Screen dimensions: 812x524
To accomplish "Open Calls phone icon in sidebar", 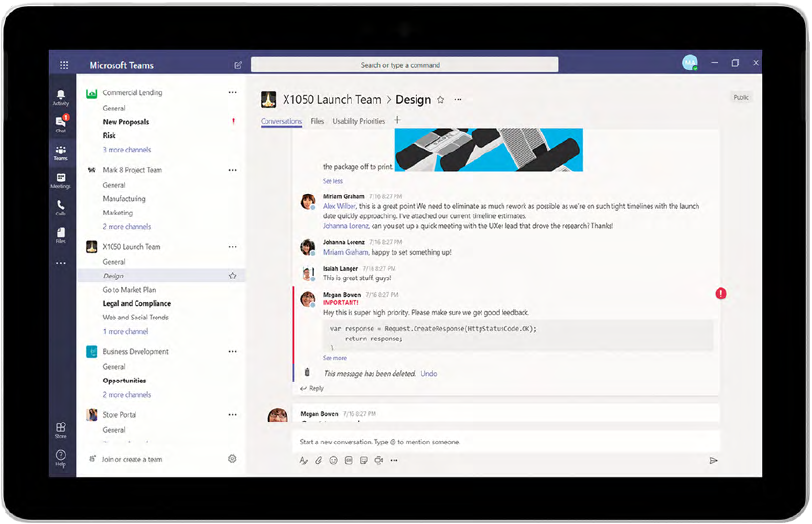I will pyautogui.click(x=61, y=207).
